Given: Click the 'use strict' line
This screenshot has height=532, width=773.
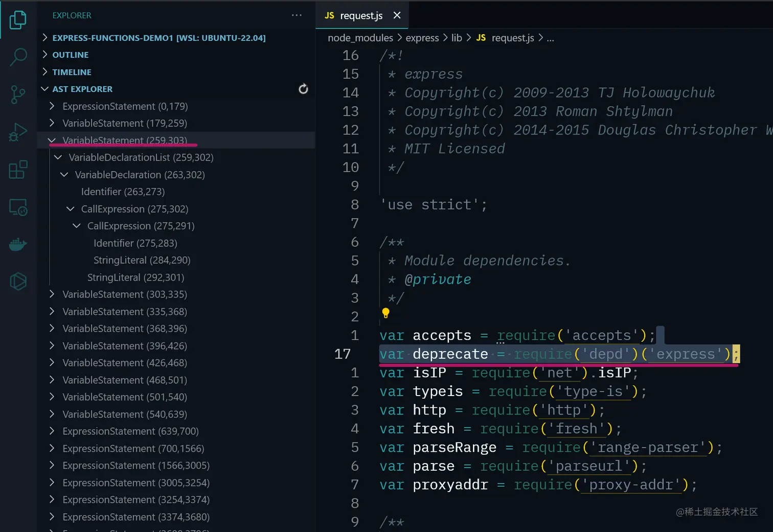Looking at the screenshot, I should 434,205.
